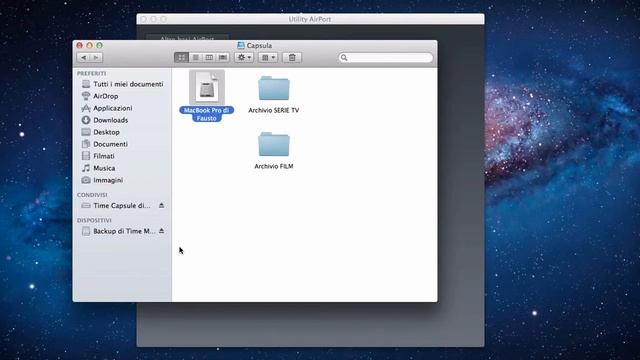Switch to icon view
The width and height of the screenshot is (640, 360).
182,58
